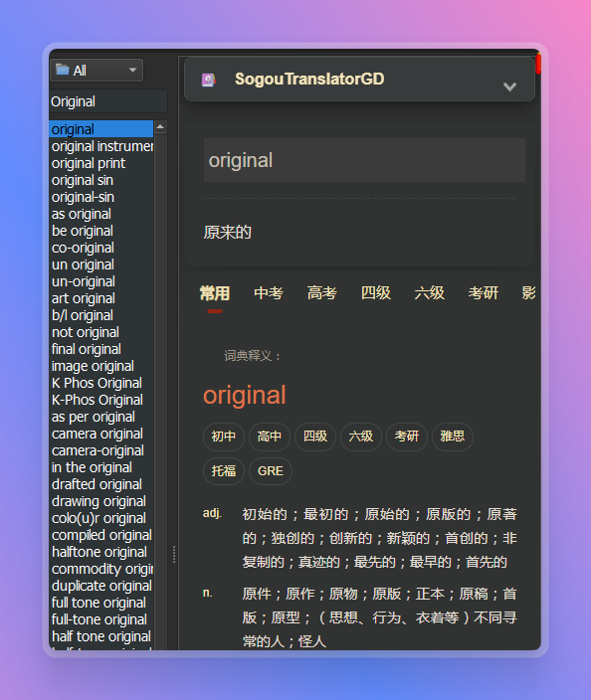
Task: Click the 托福 level tag
Action: pyautogui.click(x=223, y=471)
